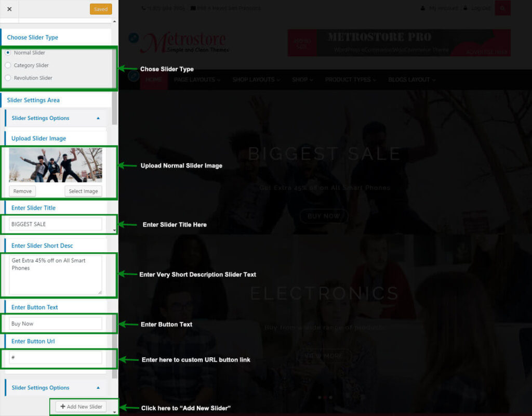Click the sidebar scrollbar down arrow at bottom
The image size is (532, 416).
(114, 411)
